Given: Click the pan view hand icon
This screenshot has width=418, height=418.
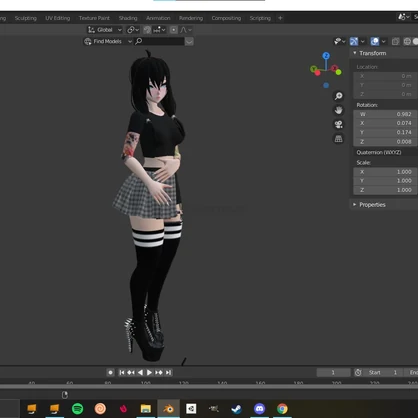Looking at the screenshot, I should [339, 110].
